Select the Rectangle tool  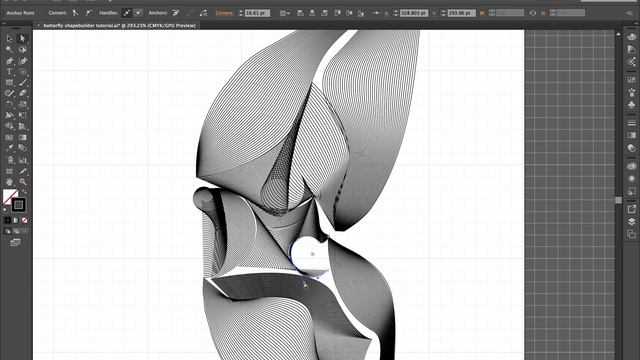[x=9, y=83]
